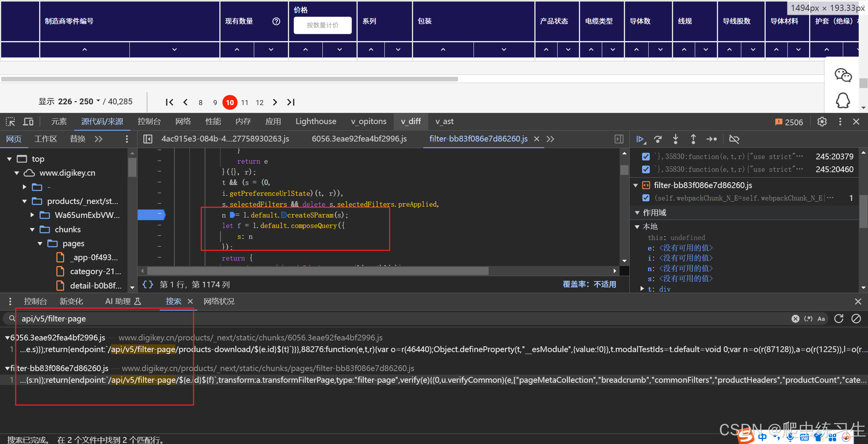This screenshot has height=444, width=868.
Task: Activate the inspect element picker
Action: click(x=10, y=122)
